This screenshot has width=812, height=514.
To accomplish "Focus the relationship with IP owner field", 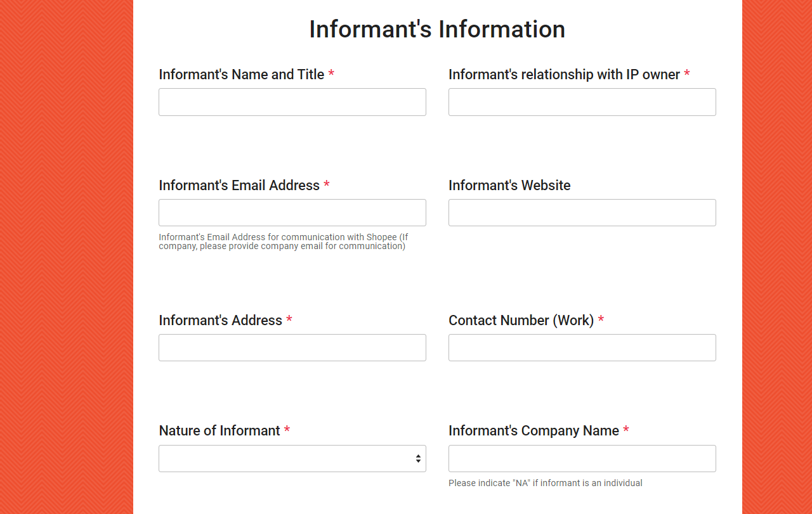I will [x=582, y=102].
